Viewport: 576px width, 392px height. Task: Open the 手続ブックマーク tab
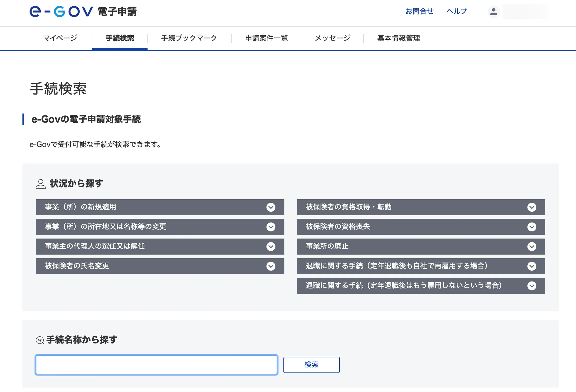189,38
